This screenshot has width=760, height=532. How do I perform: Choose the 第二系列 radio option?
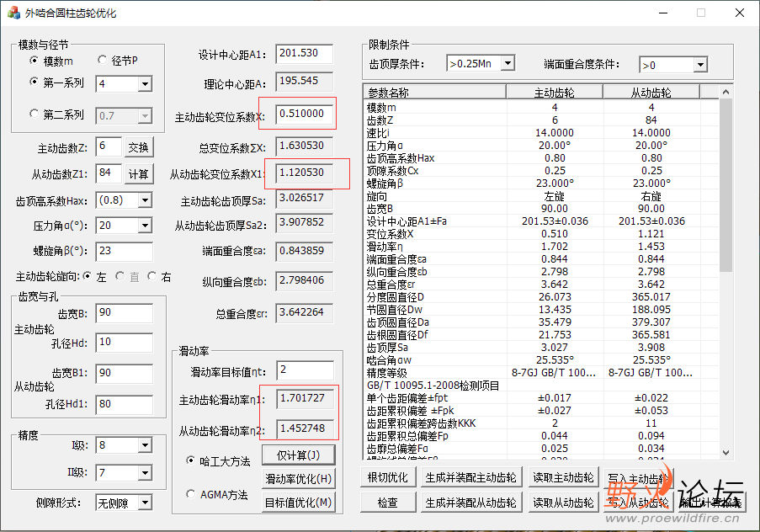point(34,114)
